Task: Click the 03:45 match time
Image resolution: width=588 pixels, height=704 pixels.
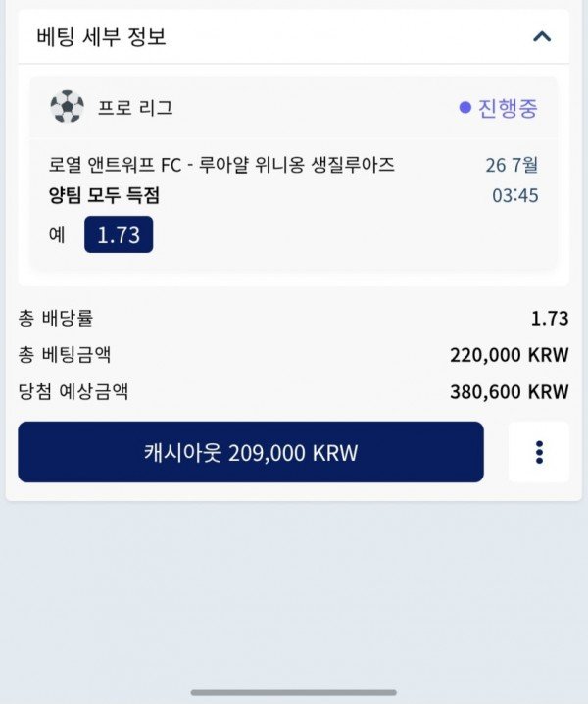Action: (x=514, y=195)
